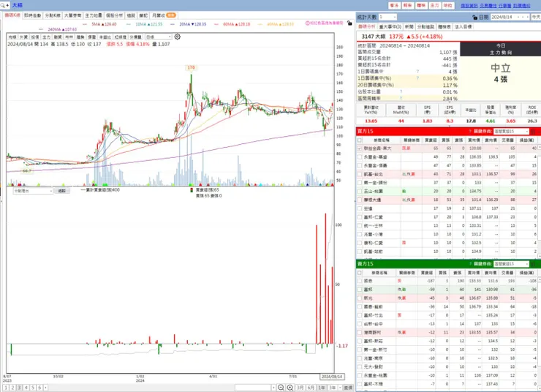
Task: Toggle the lock icon beside 日期
Action: [x=474, y=17]
